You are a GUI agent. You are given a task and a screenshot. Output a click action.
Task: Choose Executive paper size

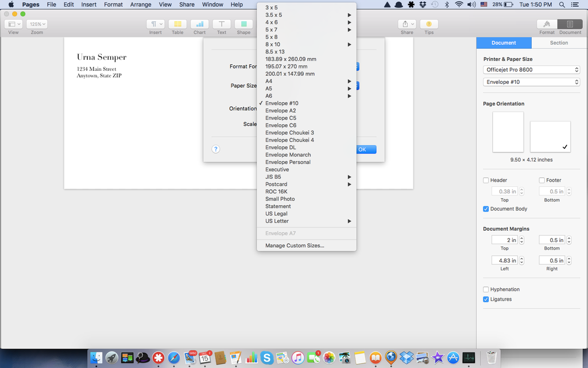[307, 170]
